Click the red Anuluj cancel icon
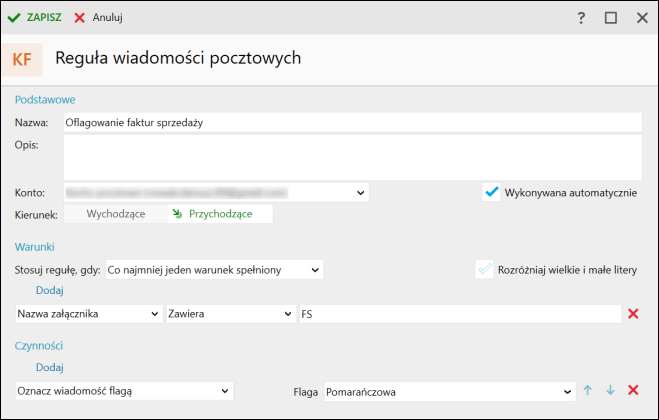 coord(80,18)
